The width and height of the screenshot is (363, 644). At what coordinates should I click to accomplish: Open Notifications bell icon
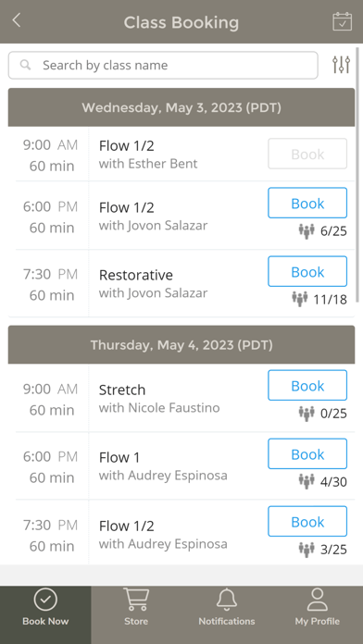(227, 600)
